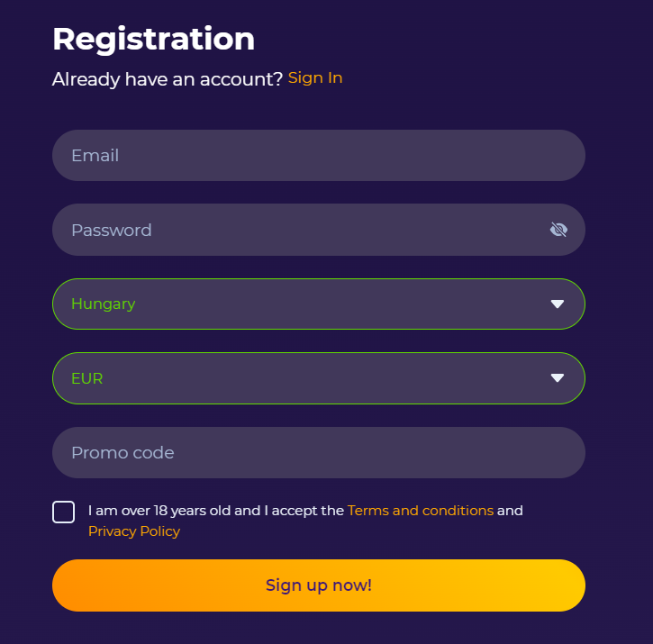Click the 'Sign up now!' text on the orange button
The width and height of the screenshot is (653, 644).
pyautogui.click(x=319, y=585)
